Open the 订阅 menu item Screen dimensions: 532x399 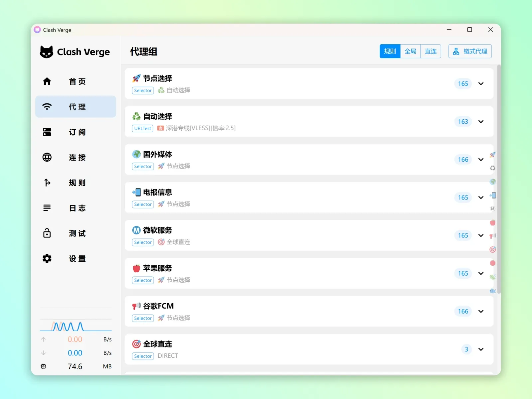pos(76,132)
